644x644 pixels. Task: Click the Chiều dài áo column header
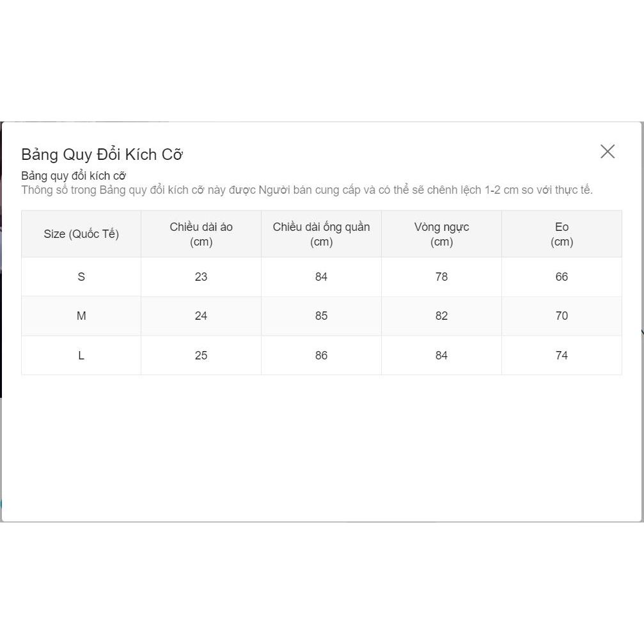tap(201, 234)
